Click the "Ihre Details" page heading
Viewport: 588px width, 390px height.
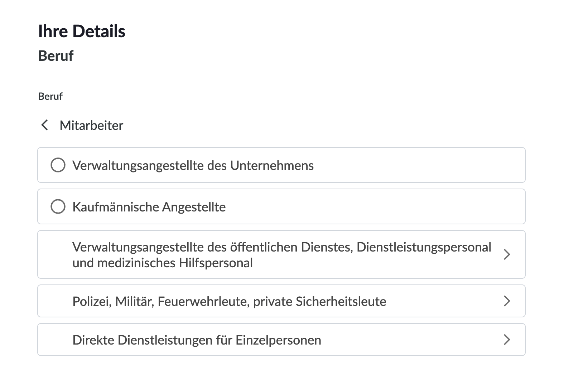(x=82, y=31)
